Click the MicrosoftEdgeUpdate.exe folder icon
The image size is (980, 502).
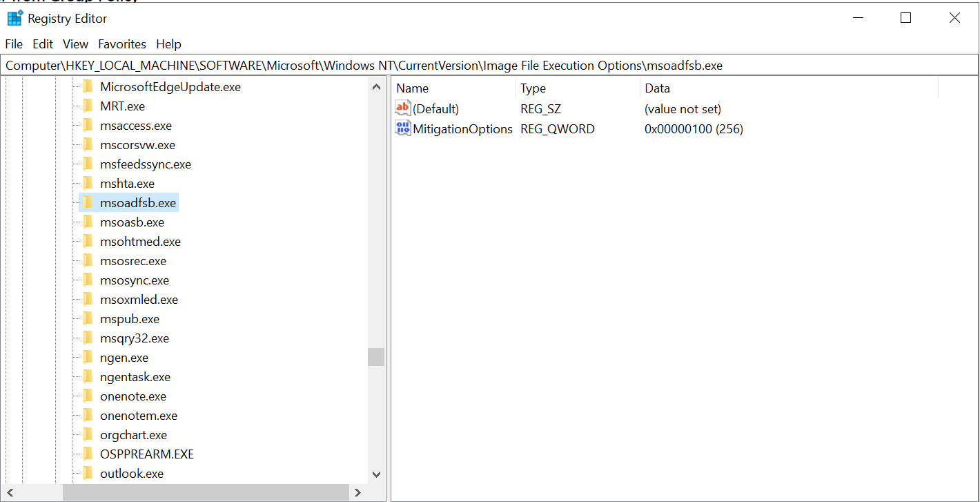tap(88, 87)
